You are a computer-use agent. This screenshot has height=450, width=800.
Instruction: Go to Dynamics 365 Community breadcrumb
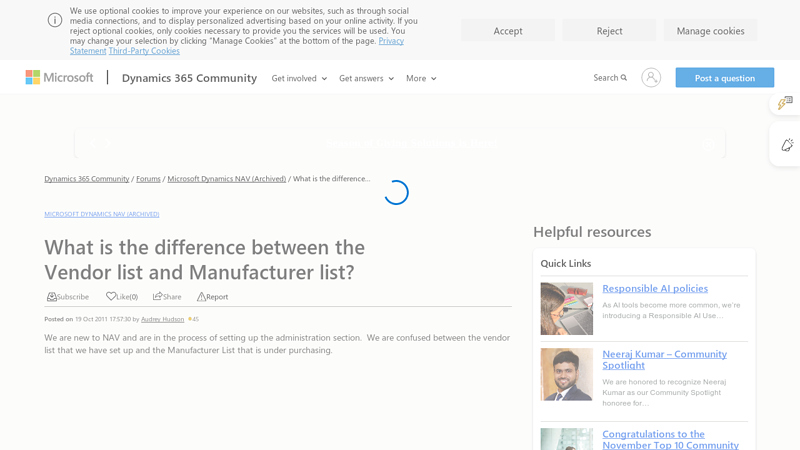(87, 179)
